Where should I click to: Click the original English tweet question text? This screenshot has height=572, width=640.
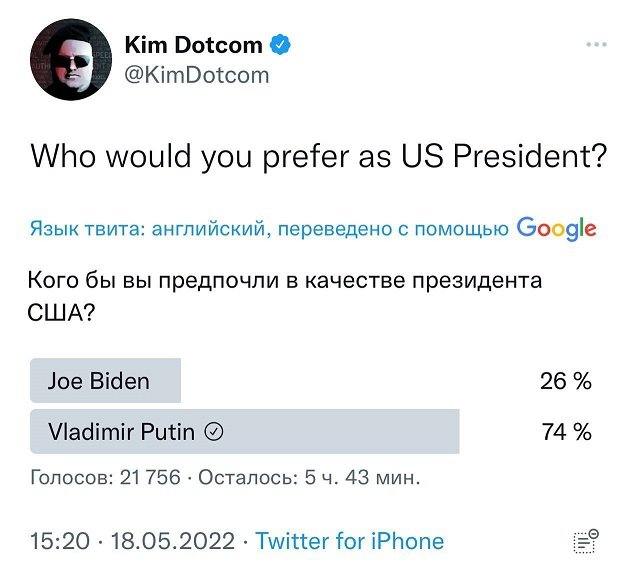click(319, 157)
